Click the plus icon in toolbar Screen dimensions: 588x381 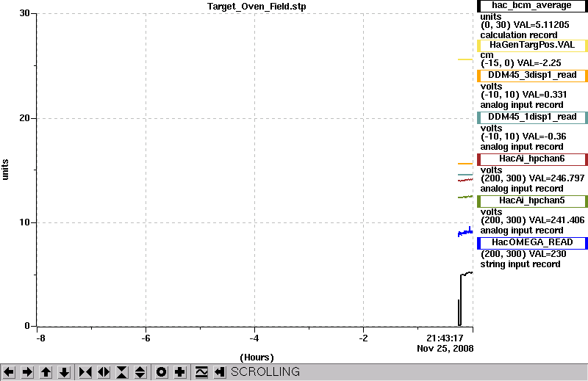point(180,372)
